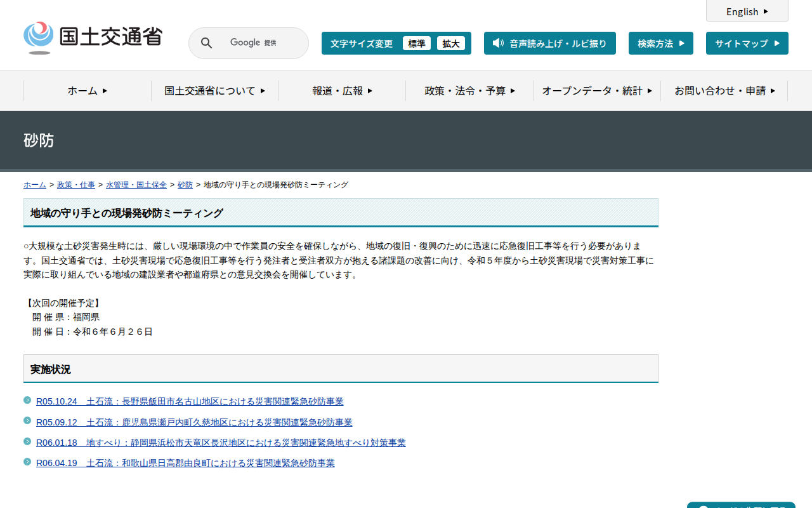Click arrow icon next to English

[766, 11]
